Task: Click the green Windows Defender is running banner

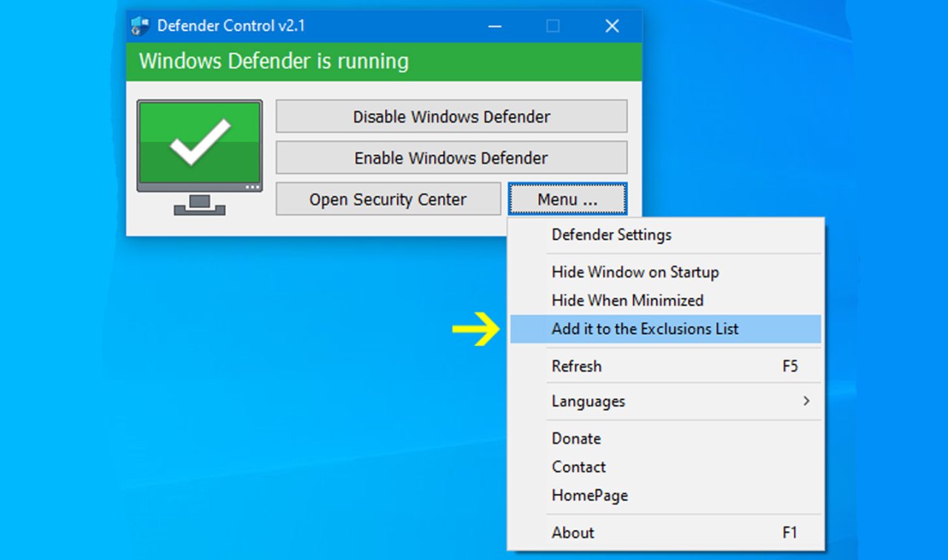Action: [384, 61]
